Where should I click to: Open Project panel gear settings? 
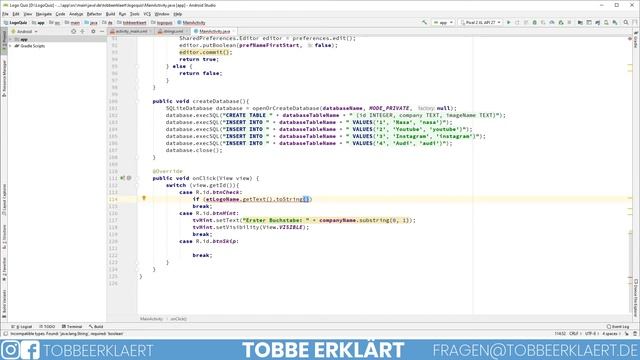click(93, 31)
